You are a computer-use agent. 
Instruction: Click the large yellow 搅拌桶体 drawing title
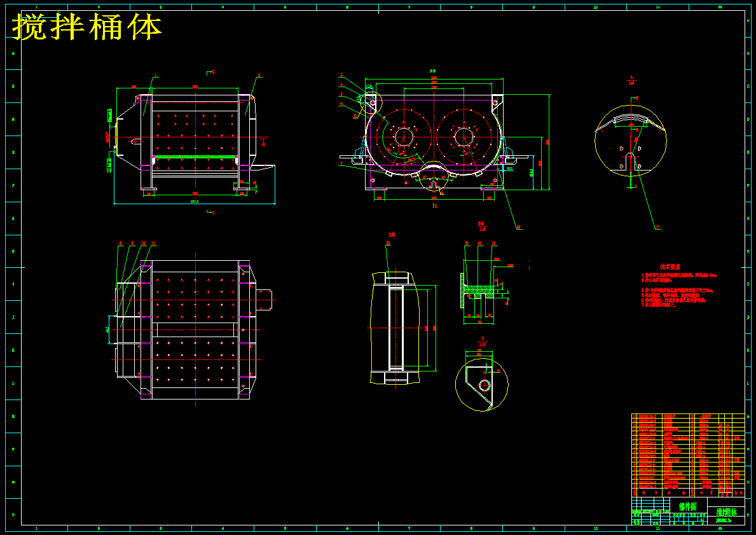tap(87, 27)
